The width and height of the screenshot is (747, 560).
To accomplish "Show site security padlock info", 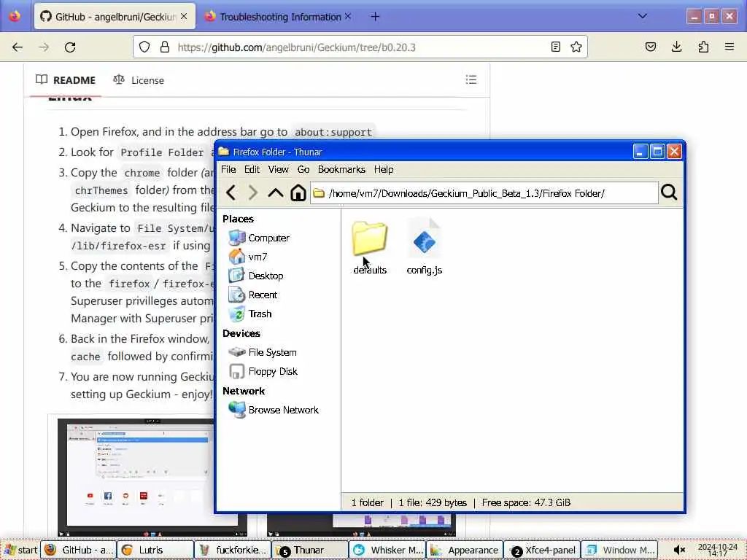I will click(x=165, y=47).
